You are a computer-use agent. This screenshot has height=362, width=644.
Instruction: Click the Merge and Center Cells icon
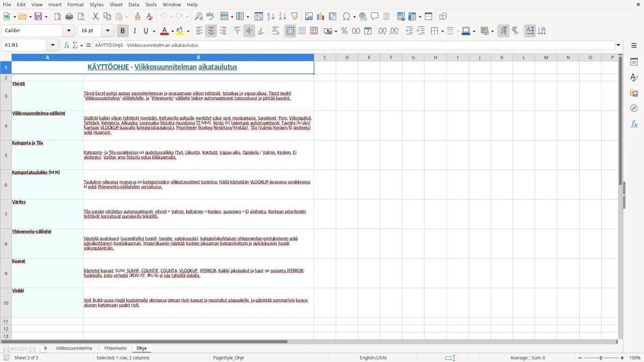pyautogui.click(x=290, y=31)
